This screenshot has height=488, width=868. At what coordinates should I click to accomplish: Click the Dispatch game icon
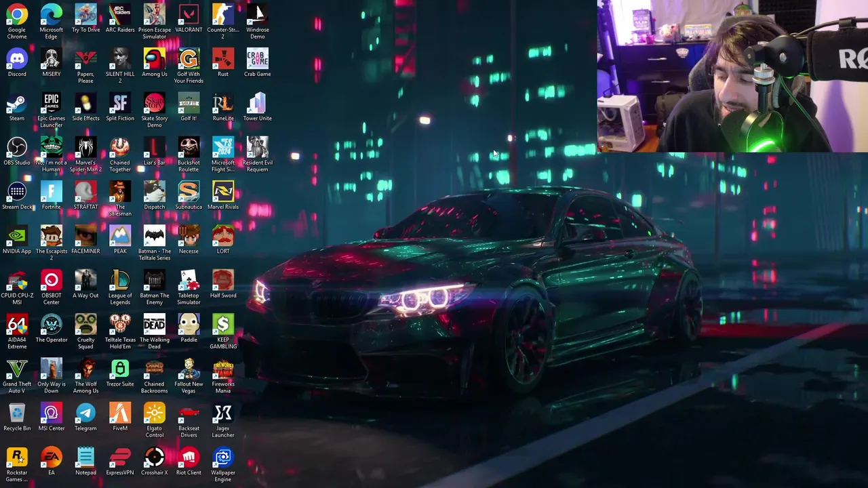pos(155,191)
